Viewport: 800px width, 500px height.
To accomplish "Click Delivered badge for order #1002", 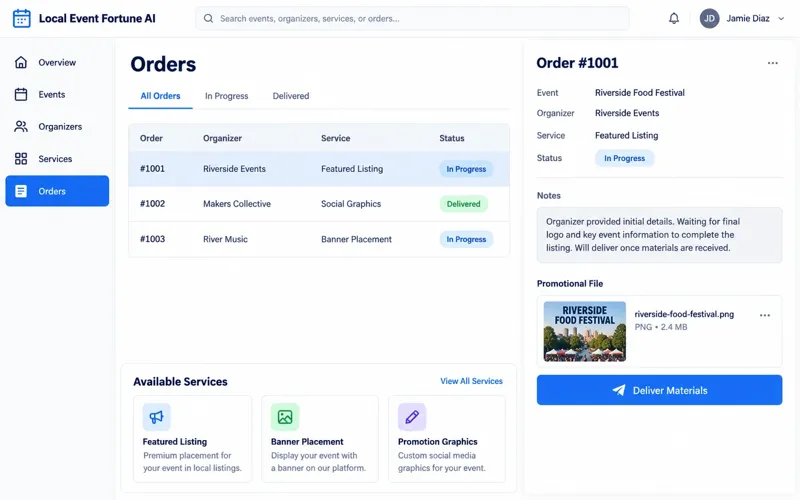I will pos(464,204).
